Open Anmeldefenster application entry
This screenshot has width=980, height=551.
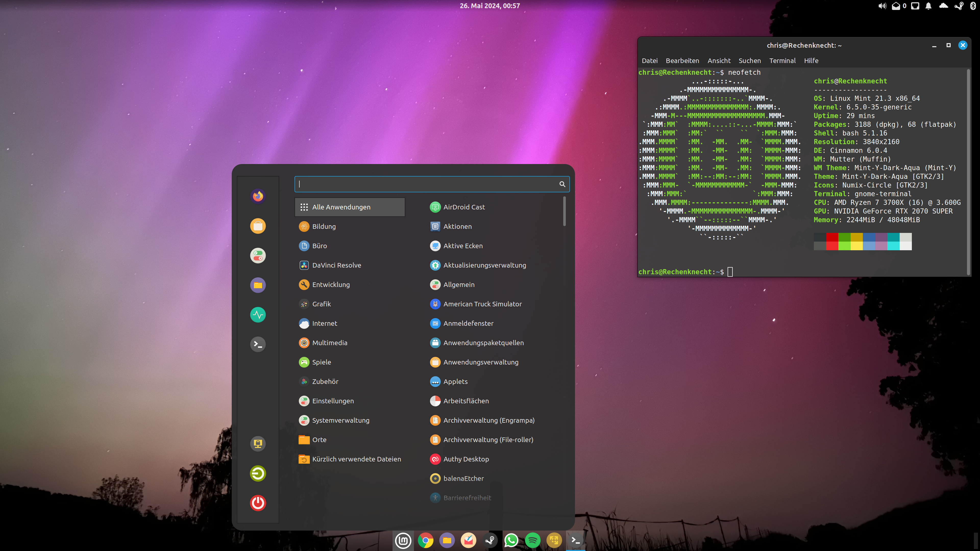(468, 323)
